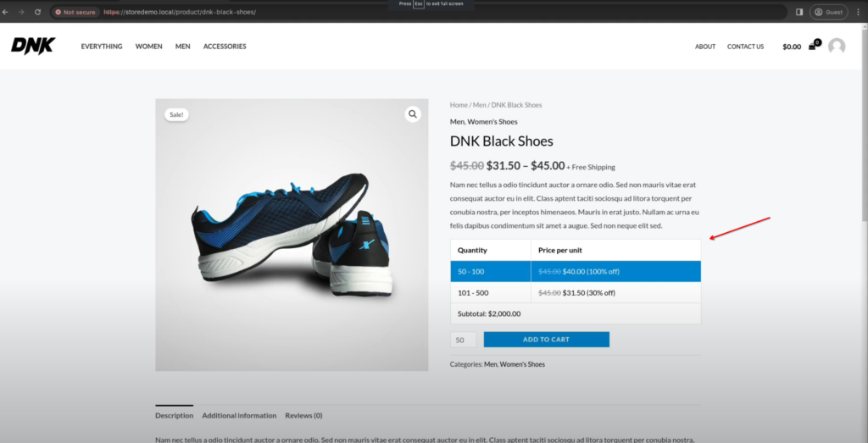
Task: Click Women's Shoes in Categories line
Action: point(522,364)
